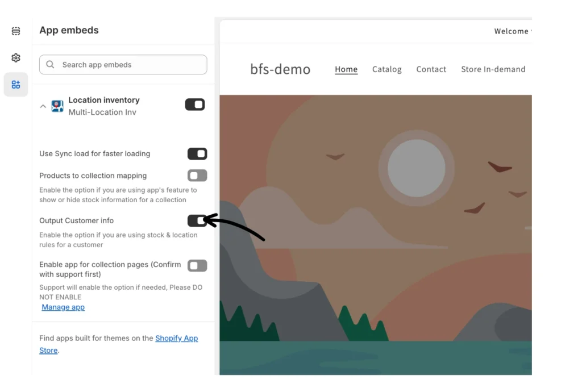Click the bfs-demo store logo

click(x=280, y=69)
